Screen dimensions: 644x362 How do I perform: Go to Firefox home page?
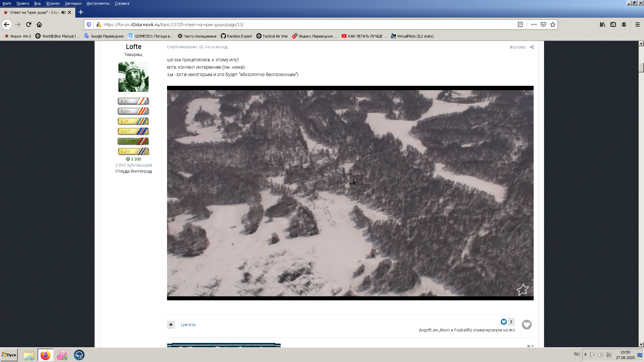pos(39,24)
